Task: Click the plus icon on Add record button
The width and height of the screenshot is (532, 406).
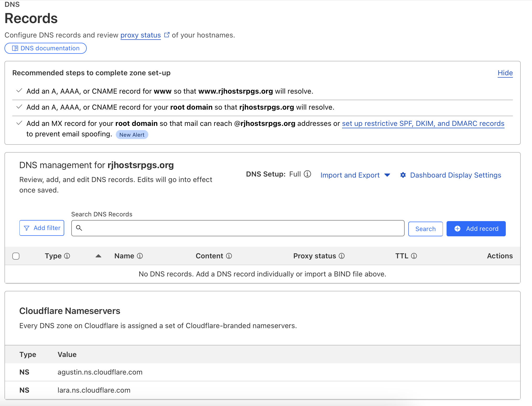Action: pos(458,228)
